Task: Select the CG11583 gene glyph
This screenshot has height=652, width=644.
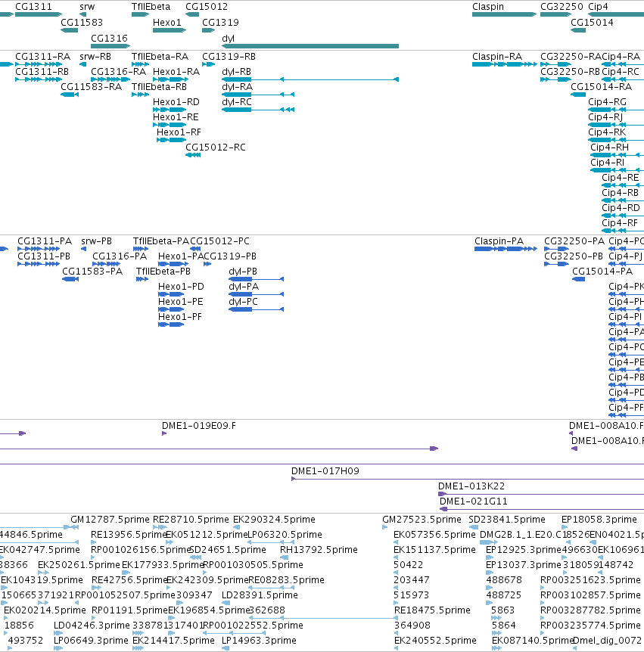Action: pos(69,30)
